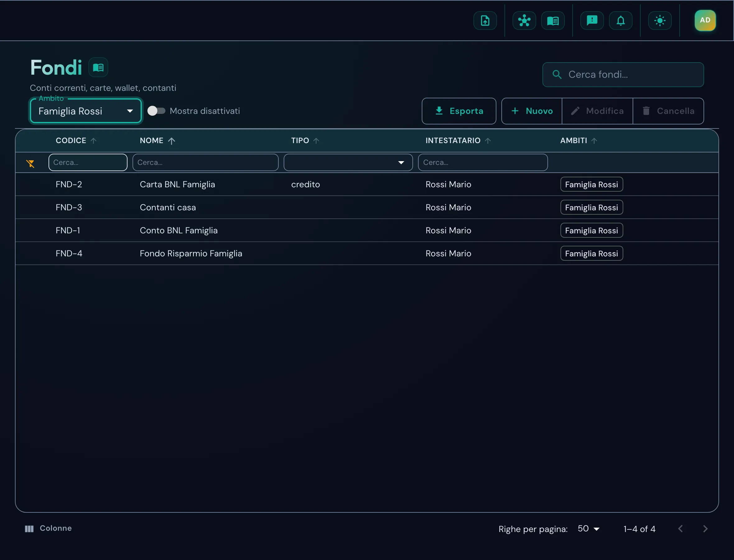Focus the Cerca fondi search field

pyautogui.click(x=623, y=75)
